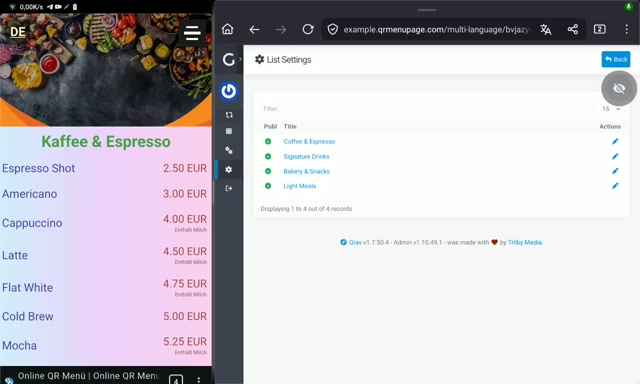Viewport: 640px width, 384px height.
Task: Open the square pages sidebar item
Action: pos(229,131)
